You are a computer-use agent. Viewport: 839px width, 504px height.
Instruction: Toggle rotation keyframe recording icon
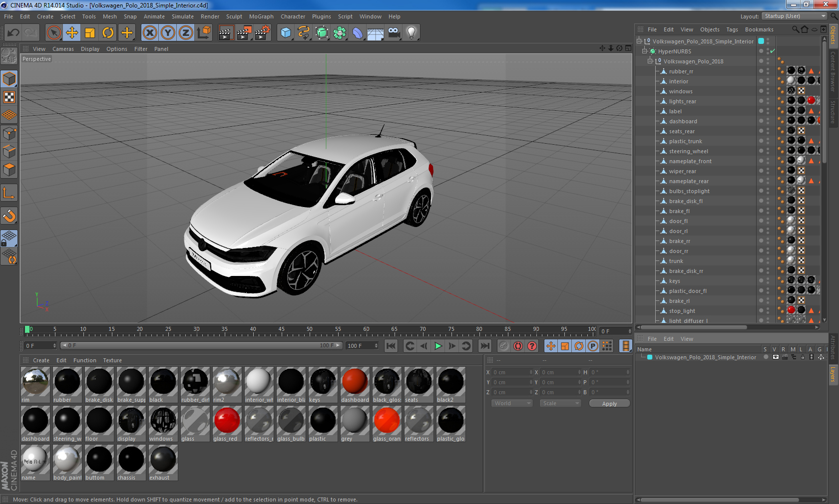[x=579, y=346]
